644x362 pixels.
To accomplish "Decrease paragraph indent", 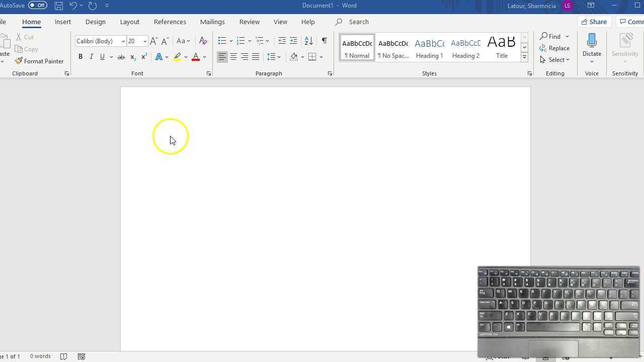I will 282,41.
